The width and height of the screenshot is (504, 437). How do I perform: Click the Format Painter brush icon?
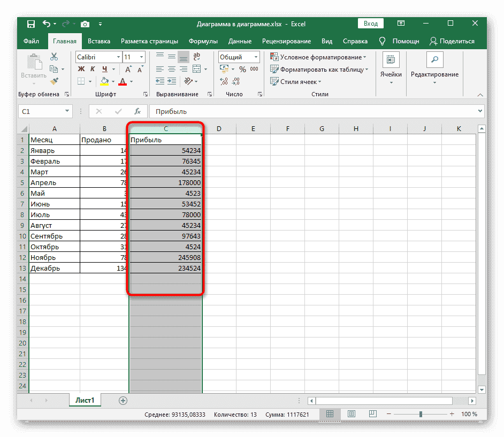[x=54, y=81]
